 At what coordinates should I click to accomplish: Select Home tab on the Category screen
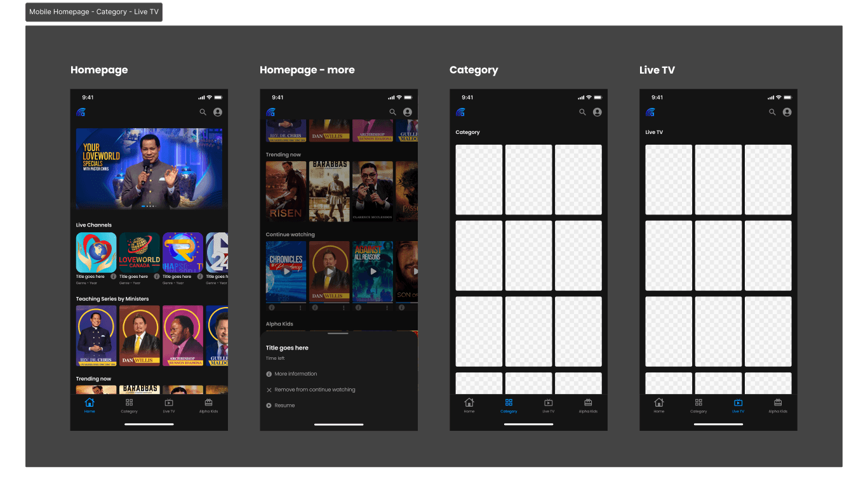[x=469, y=405]
